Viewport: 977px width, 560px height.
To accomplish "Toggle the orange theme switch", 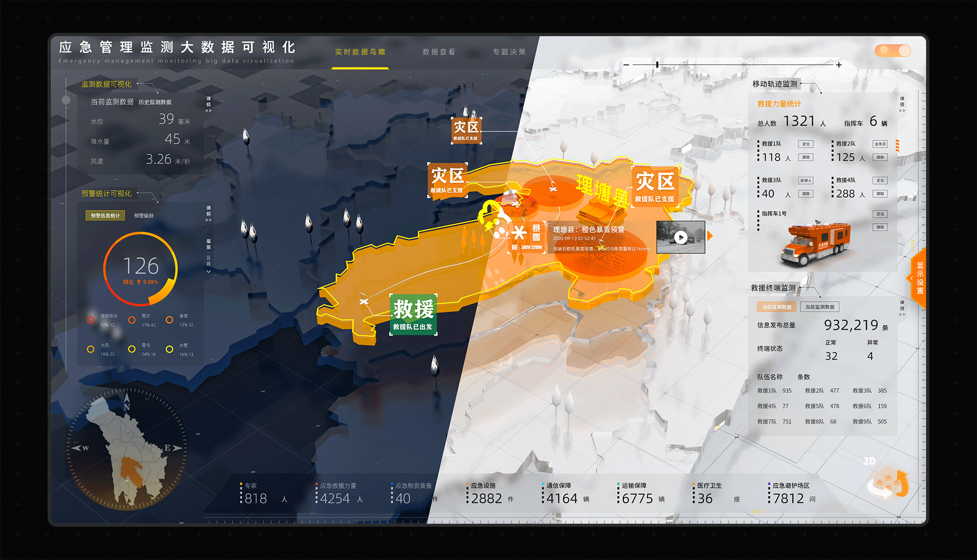I will pyautogui.click(x=893, y=50).
